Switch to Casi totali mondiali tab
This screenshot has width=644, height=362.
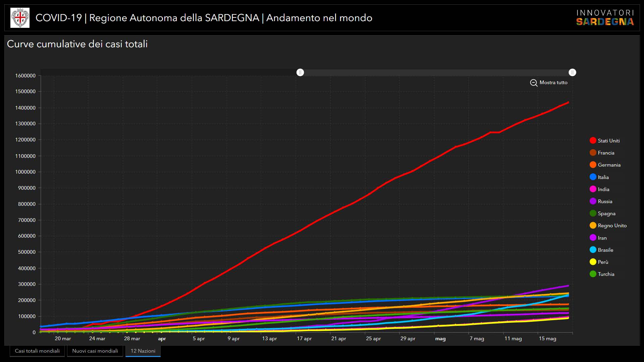(37, 351)
